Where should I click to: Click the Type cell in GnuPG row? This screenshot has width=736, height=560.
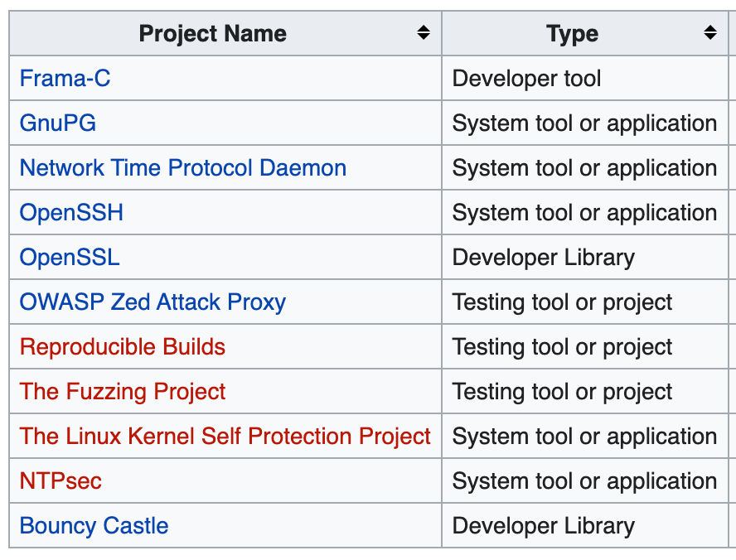[585, 123]
